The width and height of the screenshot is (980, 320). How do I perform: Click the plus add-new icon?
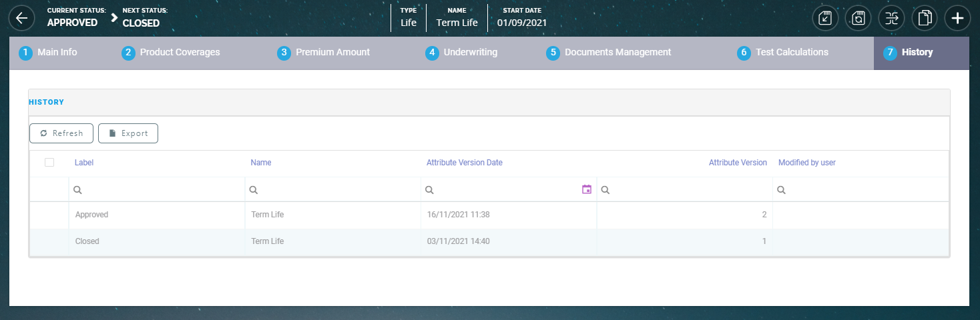[957, 18]
